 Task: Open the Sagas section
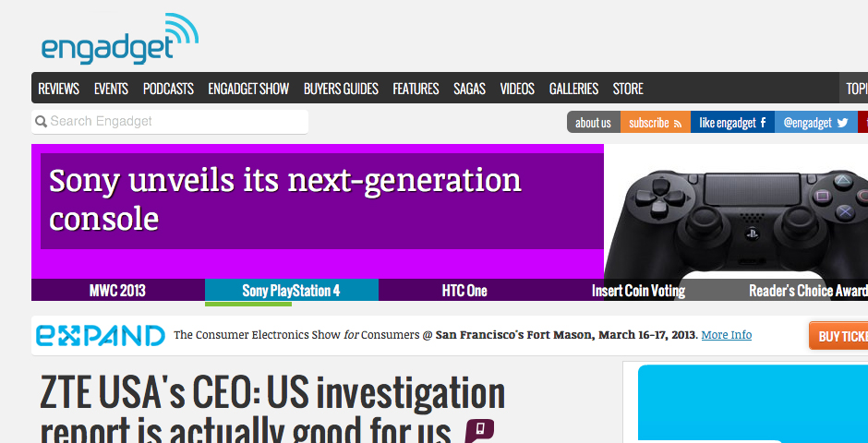tap(469, 89)
